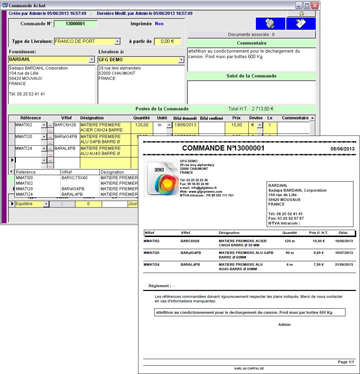Screen dimensions: 360x374
Task: Click the grid scrollbar up arrow
Action: [312, 118]
